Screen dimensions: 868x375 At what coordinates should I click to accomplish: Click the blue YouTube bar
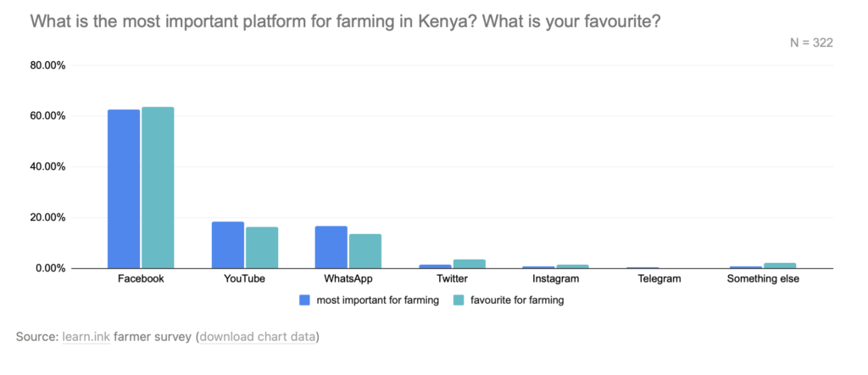pos(227,245)
